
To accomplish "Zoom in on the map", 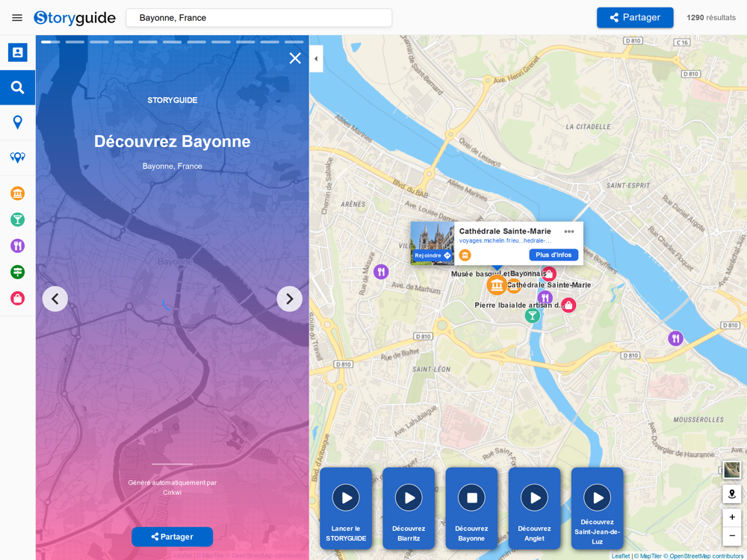I will (x=732, y=517).
